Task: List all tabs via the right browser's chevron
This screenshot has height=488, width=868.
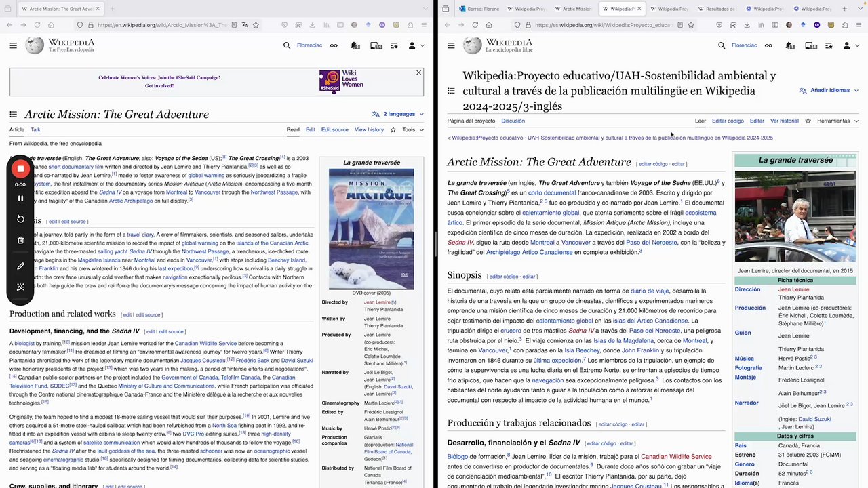Action: 859,9
